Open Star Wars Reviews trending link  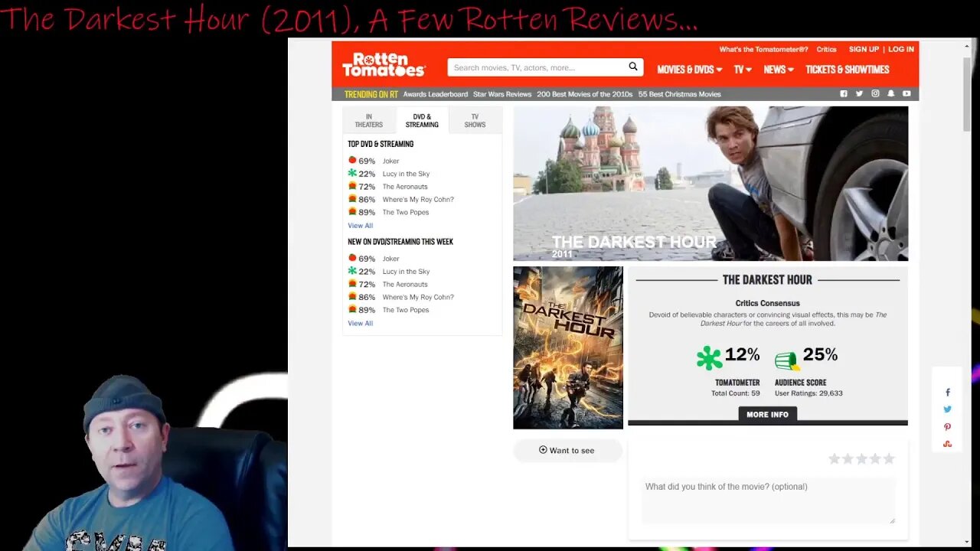click(502, 94)
